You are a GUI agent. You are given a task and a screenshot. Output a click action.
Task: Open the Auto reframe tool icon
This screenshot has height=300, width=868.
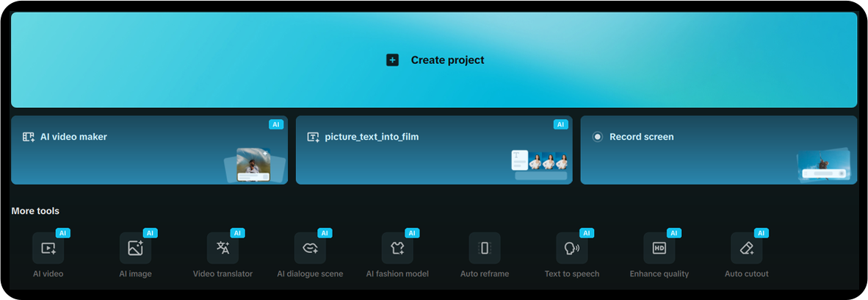[485, 248]
